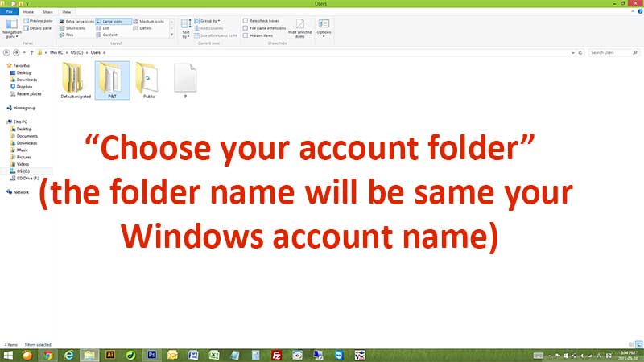Select Downloads under Favorites
Screen dimensions: 644x362
[x=24, y=80]
